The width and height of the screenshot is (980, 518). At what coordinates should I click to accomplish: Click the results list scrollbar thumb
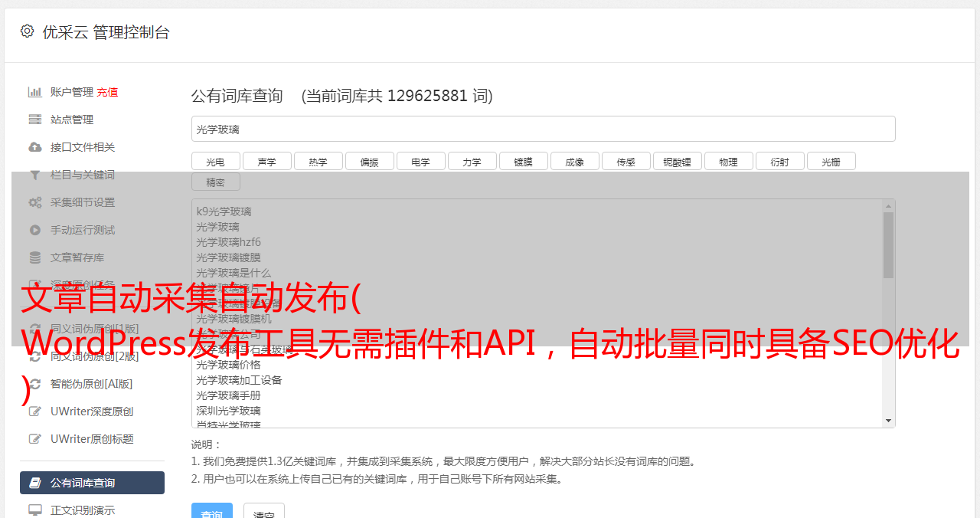(888, 245)
